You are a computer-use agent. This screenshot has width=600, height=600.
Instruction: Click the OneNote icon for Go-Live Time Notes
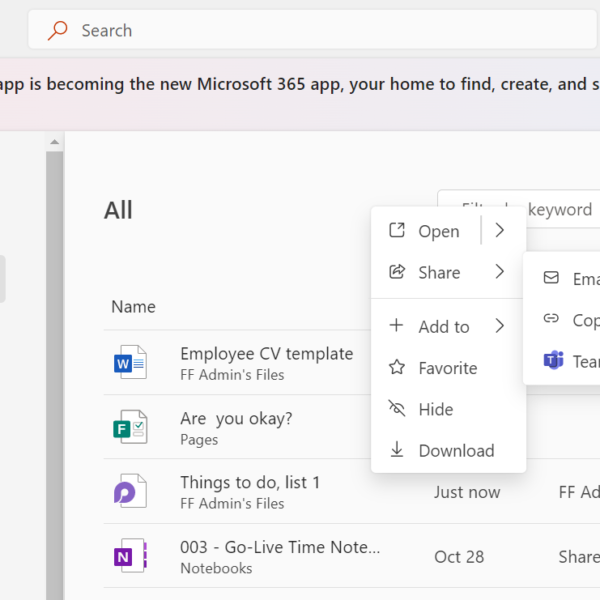(130, 555)
